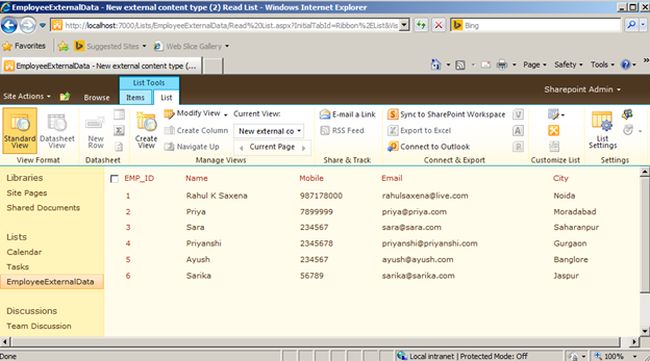
Task: Open List Settings
Action: pyautogui.click(x=602, y=131)
